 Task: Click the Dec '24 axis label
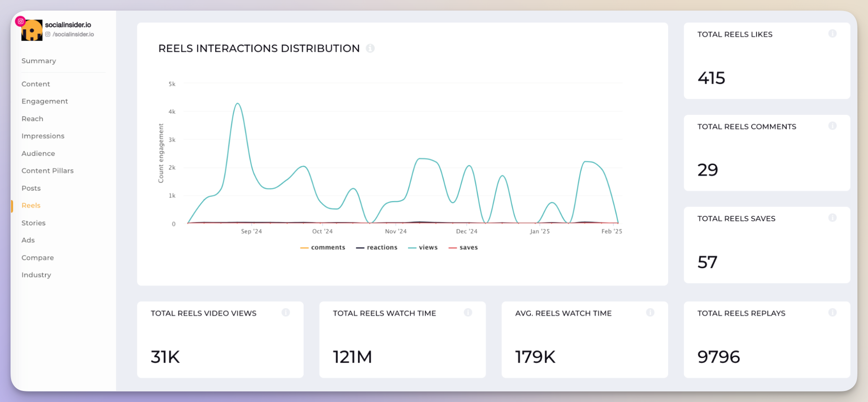(x=467, y=232)
